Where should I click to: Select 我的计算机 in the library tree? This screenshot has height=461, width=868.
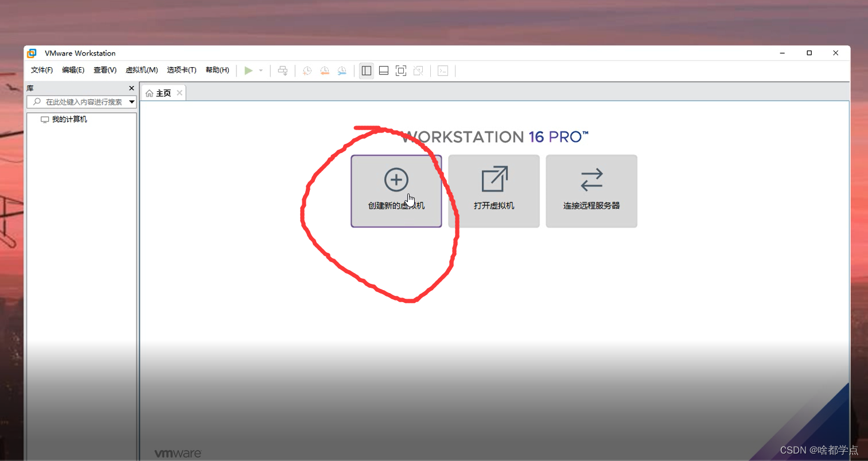click(69, 119)
